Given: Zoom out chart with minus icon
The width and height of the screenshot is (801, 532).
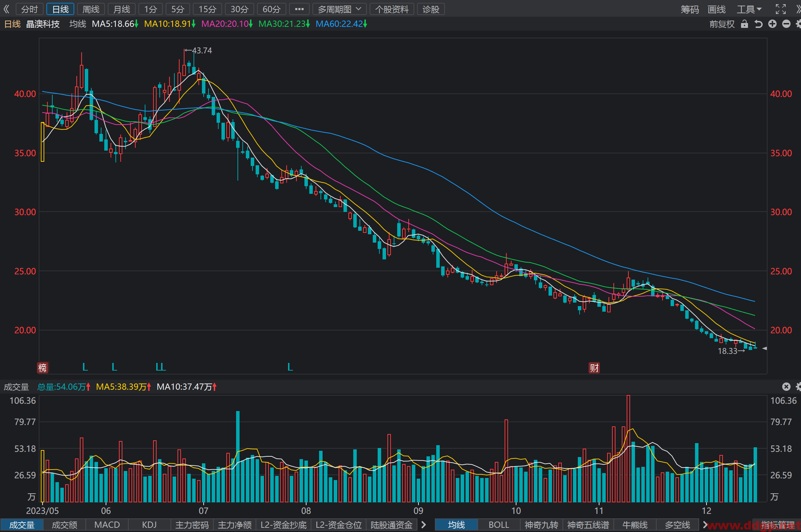Looking at the screenshot, I should 786,24.
